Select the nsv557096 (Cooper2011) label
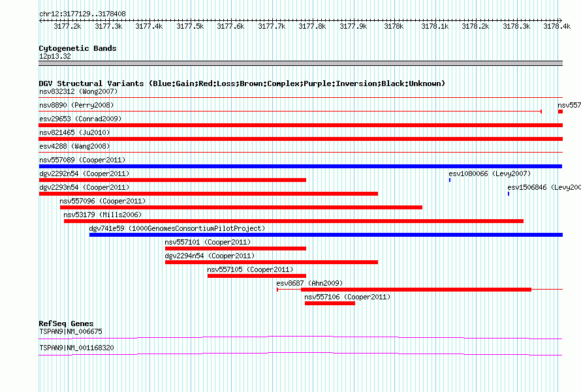The width and height of the screenshot is (581, 392). 102,201
